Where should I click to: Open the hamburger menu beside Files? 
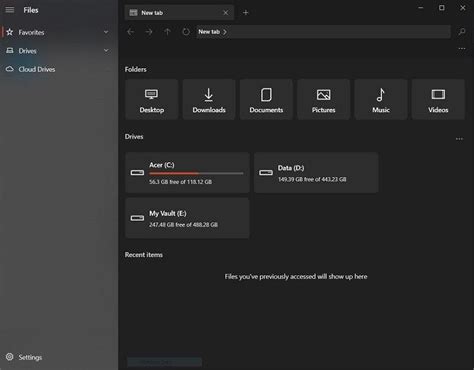coord(10,10)
